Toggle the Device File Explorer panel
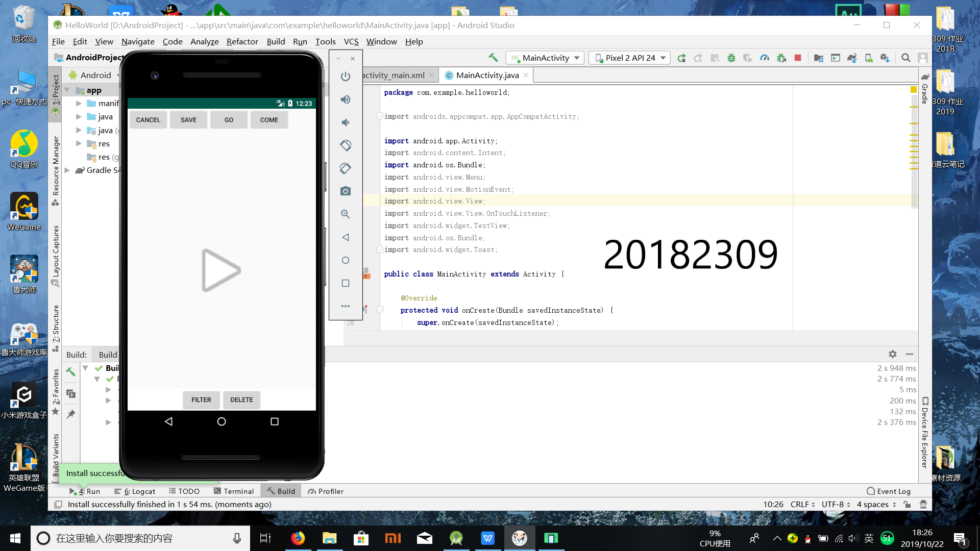 click(924, 434)
